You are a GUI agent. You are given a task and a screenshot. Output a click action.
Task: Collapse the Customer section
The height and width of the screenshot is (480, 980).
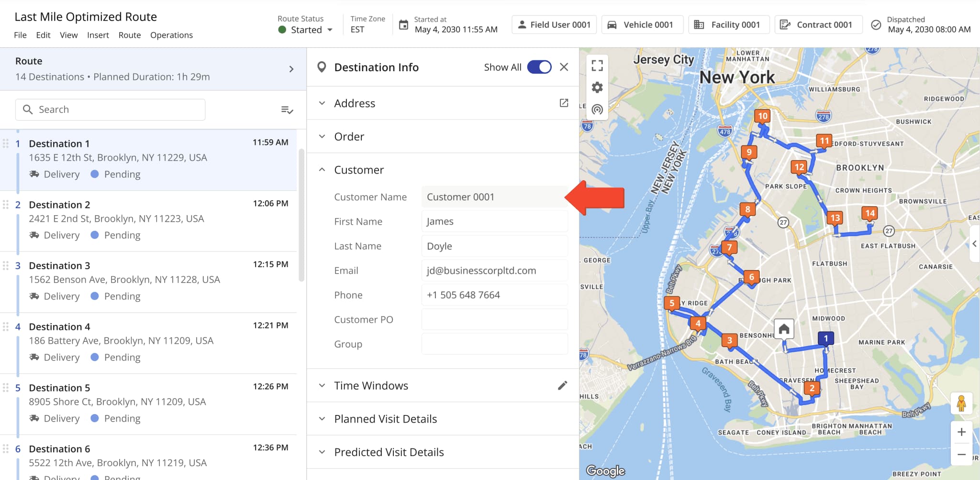click(322, 169)
